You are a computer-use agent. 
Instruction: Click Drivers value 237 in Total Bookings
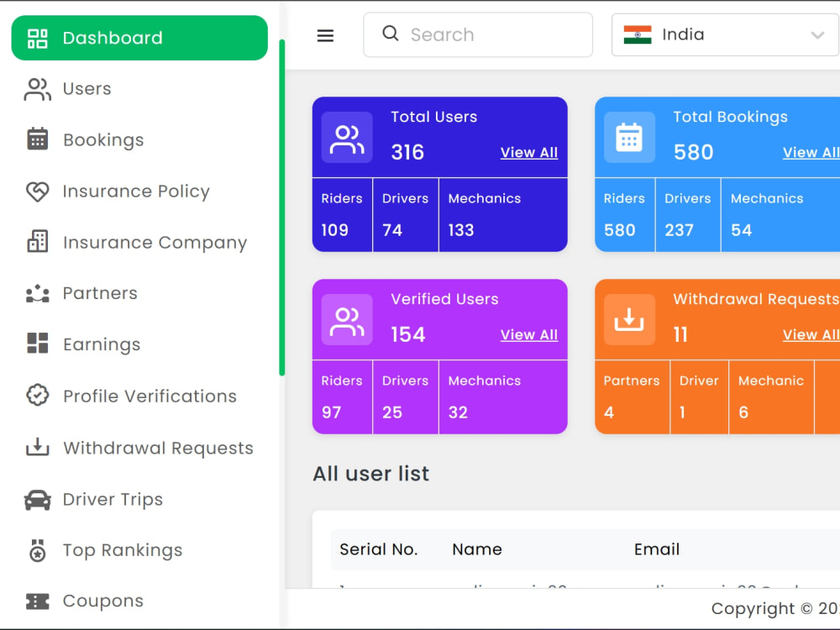pyautogui.click(x=679, y=230)
